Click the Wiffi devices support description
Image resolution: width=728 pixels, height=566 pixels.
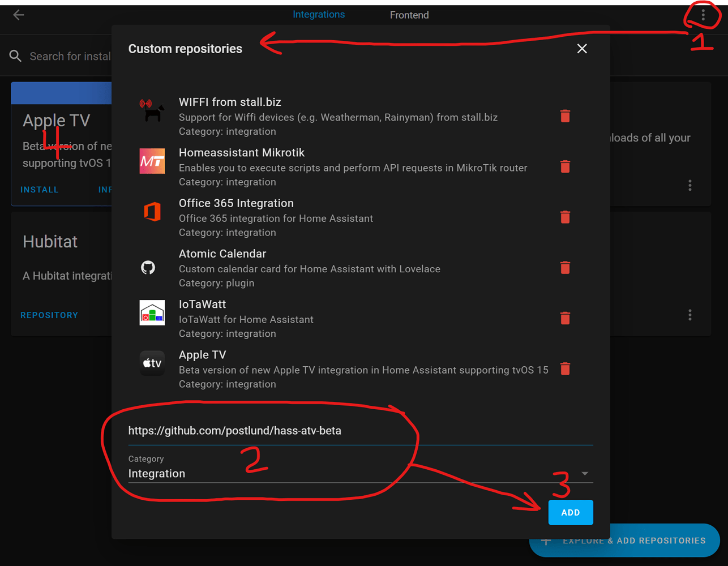pyautogui.click(x=338, y=118)
